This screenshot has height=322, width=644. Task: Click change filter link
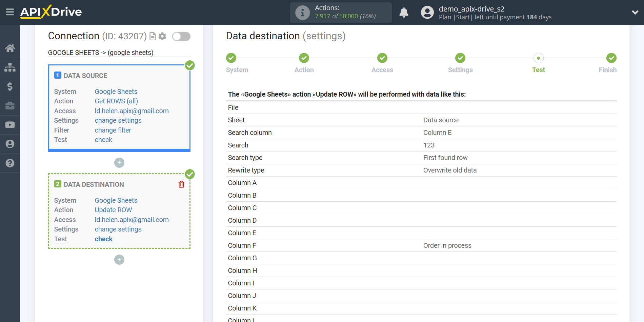coord(113,130)
